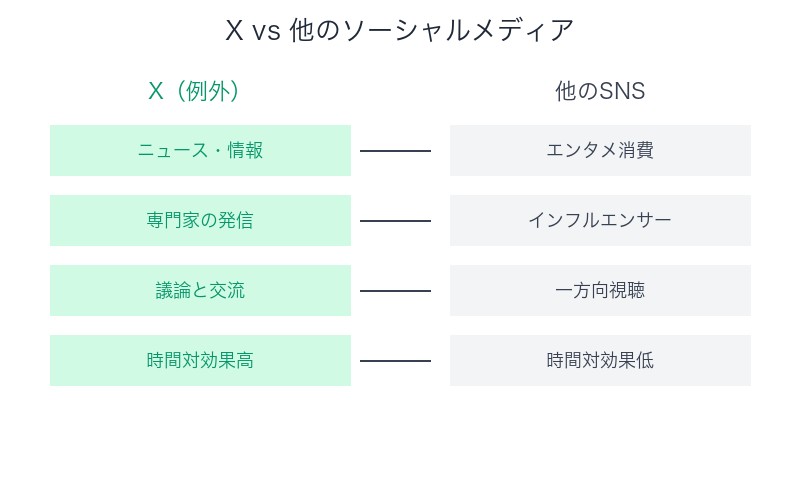Click the green ニュース・情報 box
This screenshot has width=800, height=500.
coord(200,150)
